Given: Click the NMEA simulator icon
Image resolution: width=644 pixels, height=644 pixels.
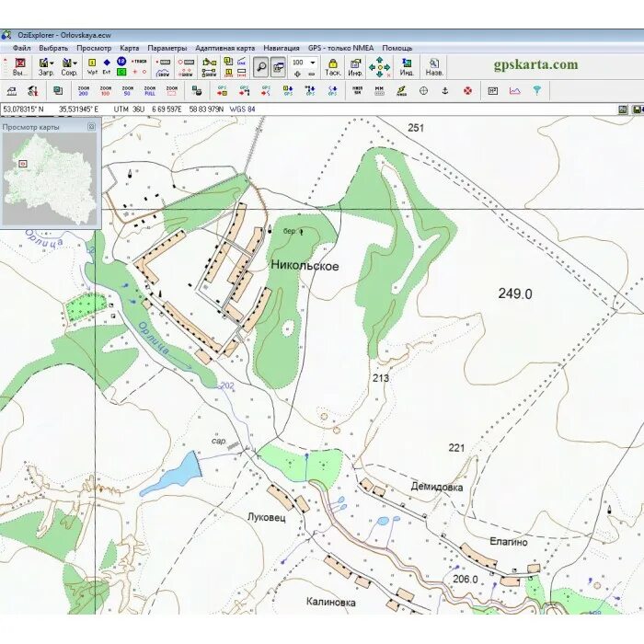Looking at the screenshot, I should (x=357, y=91).
